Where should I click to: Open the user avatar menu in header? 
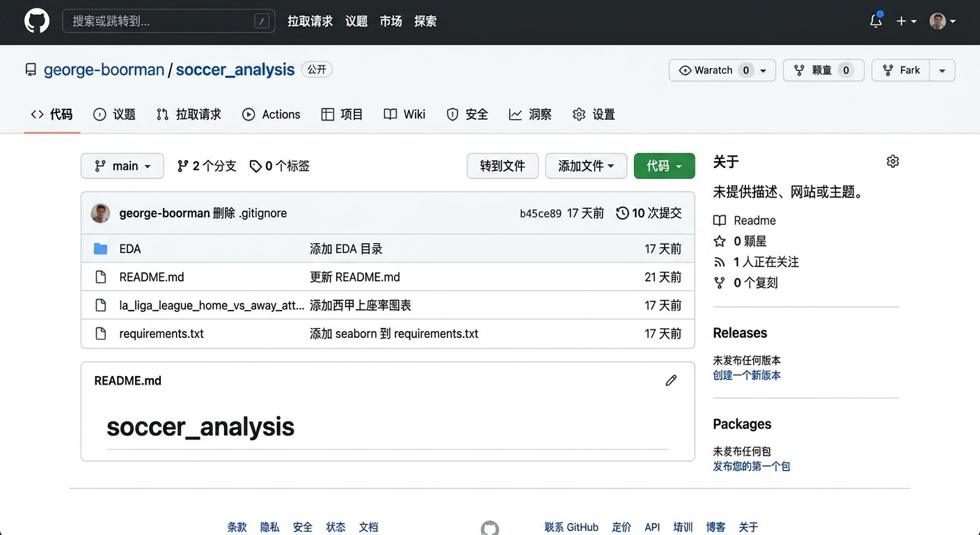point(942,22)
